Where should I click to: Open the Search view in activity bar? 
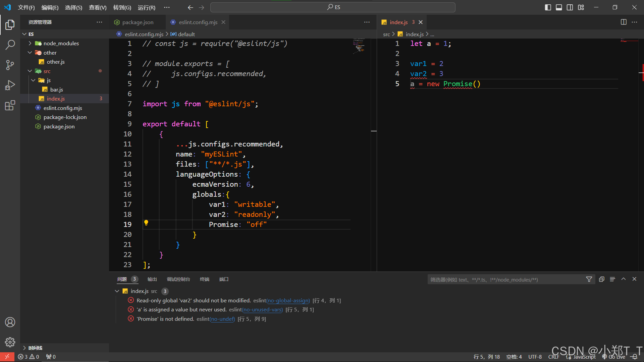click(x=10, y=45)
